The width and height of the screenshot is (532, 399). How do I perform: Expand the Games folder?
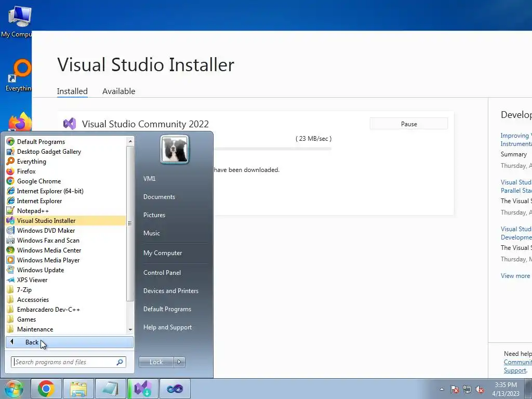coord(65,319)
